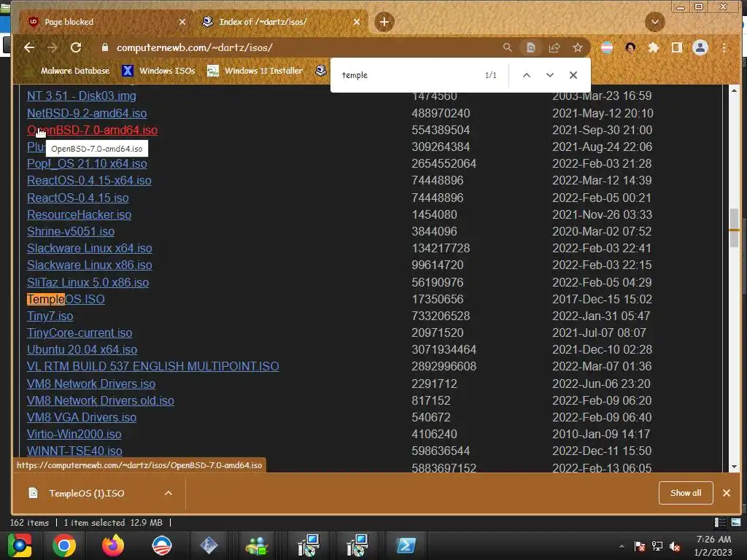Download Slackware Linux x64.iso

[90, 249]
